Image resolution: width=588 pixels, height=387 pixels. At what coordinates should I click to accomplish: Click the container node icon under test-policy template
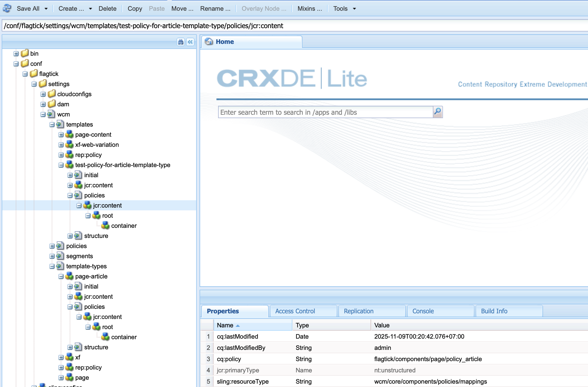pos(105,226)
